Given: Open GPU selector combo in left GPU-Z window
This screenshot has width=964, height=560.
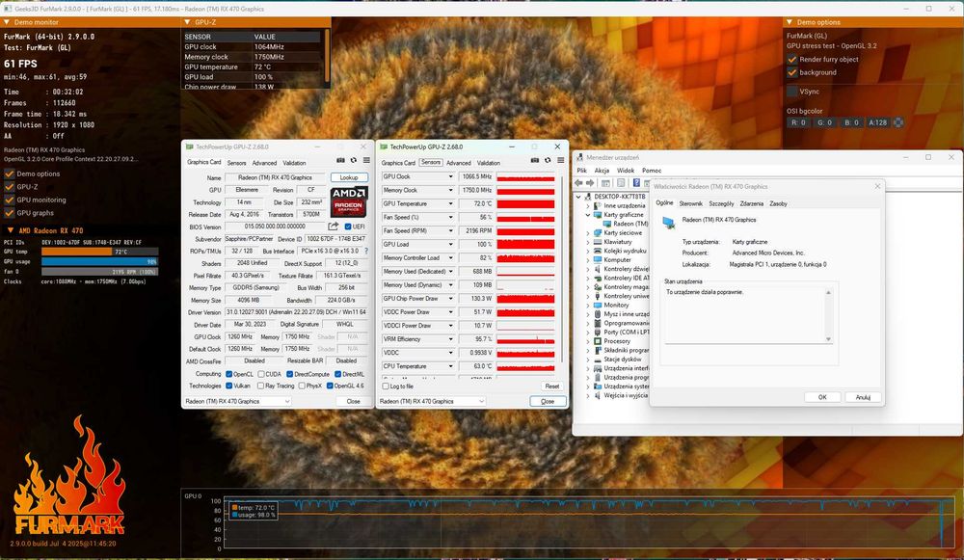Looking at the screenshot, I should [x=237, y=401].
